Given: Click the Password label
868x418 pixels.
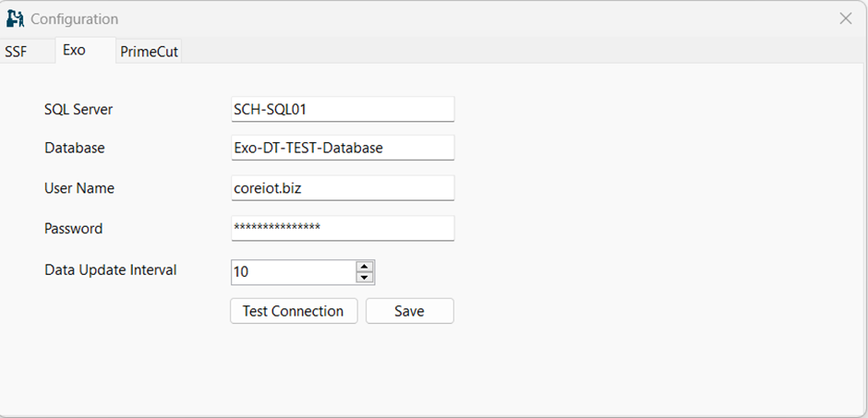Looking at the screenshot, I should point(74,229).
